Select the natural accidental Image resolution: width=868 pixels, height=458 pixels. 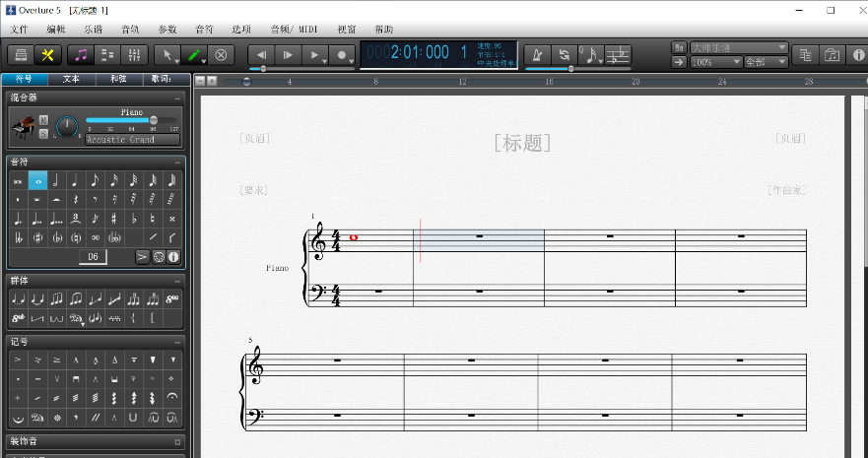(153, 219)
